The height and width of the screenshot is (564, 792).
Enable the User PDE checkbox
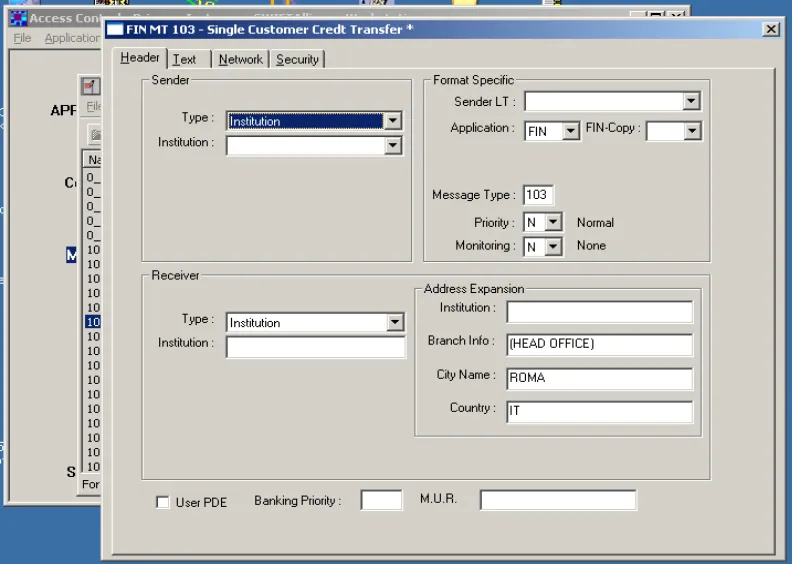[163, 502]
